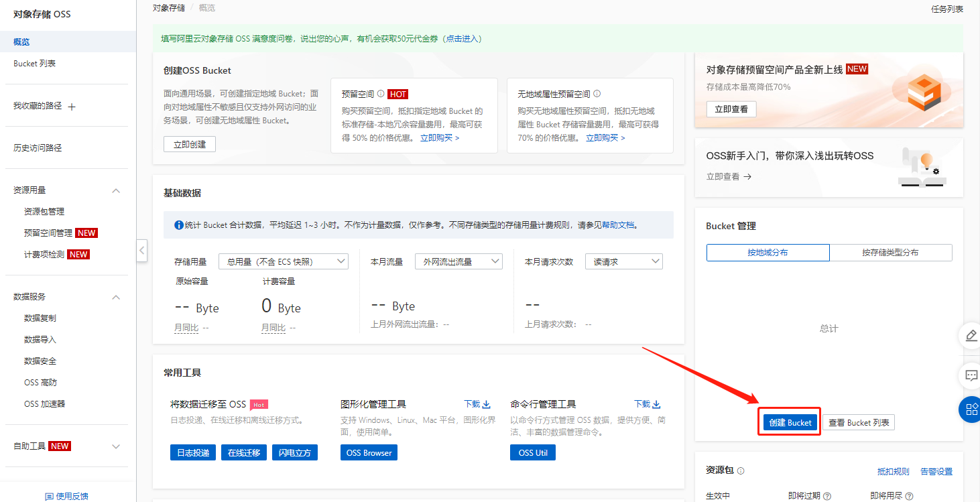Open the pencil feedback icon on right edge
The width and height of the screenshot is (980, 502).
tap(971, 336)
